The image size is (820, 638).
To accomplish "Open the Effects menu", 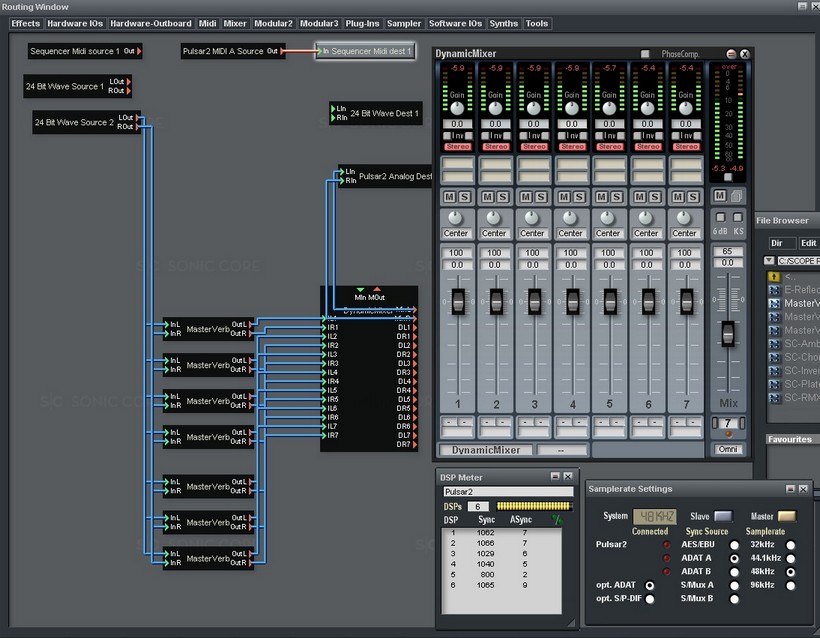I will 25,24.
